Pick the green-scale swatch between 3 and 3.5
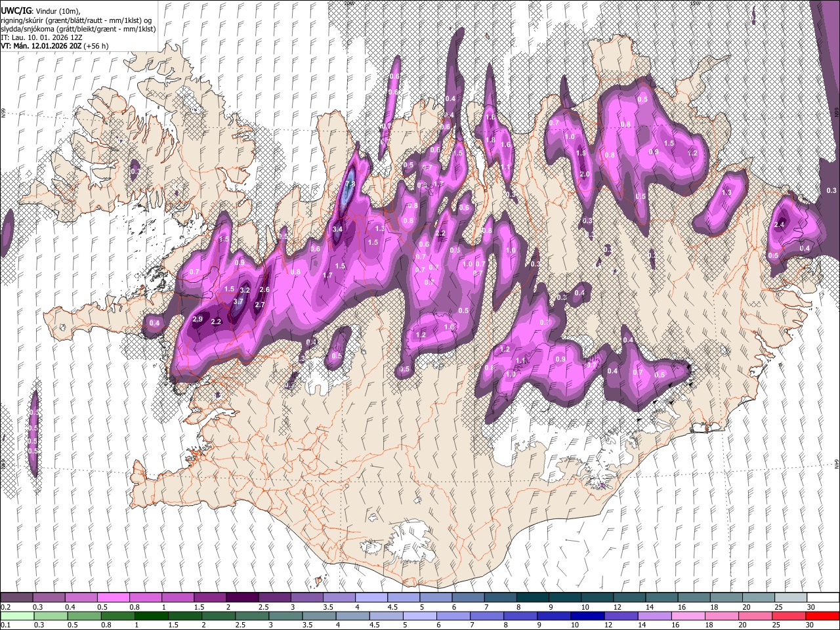 [x=286, y=616]
